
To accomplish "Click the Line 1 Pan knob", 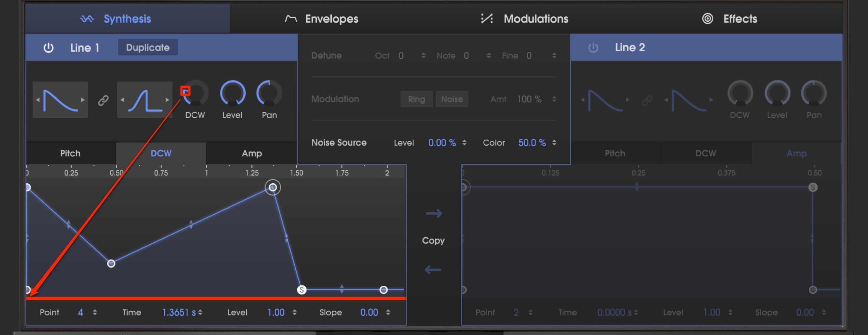I will [x=269, y=93].
